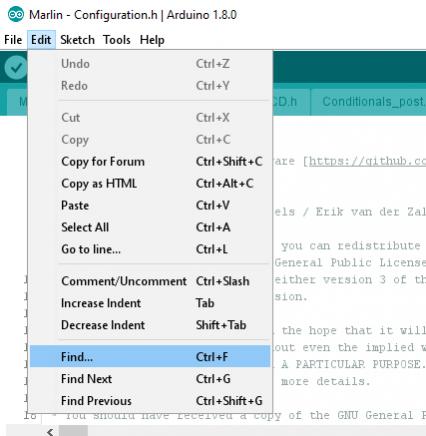Viewport: 426px width, 436px height.
Task: Click the greyed Cut entry
Action: pyautogui.click(x=150, y=118)
